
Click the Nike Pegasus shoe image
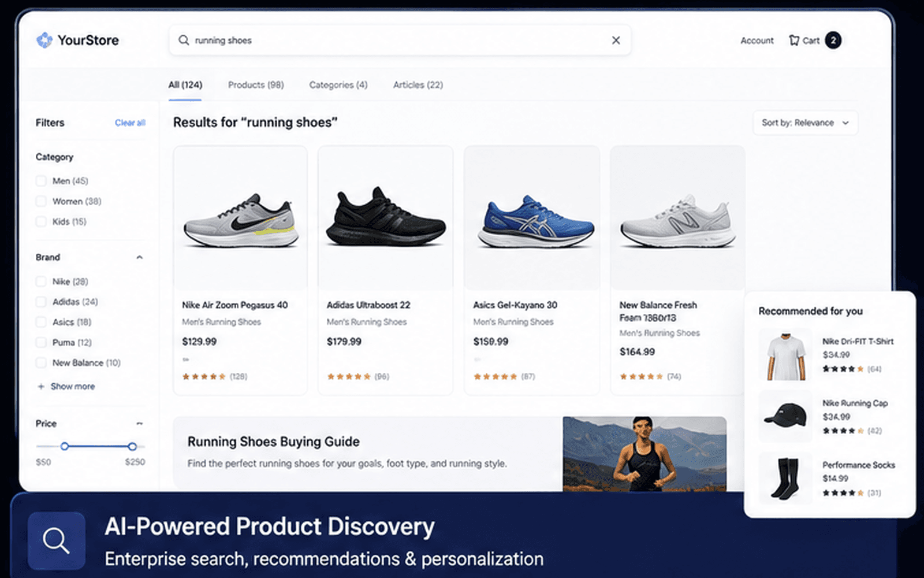click(240, 220)
